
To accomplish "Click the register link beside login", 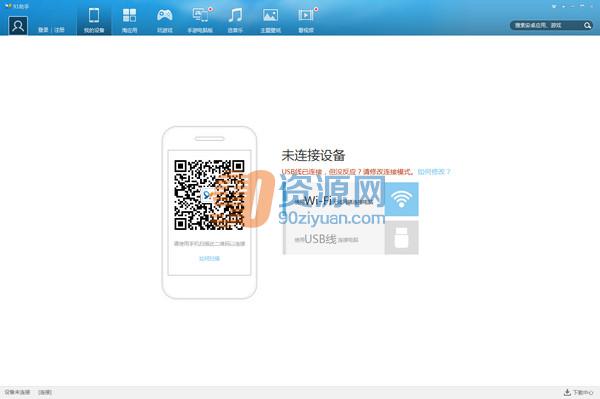I will tap(59, 30).
